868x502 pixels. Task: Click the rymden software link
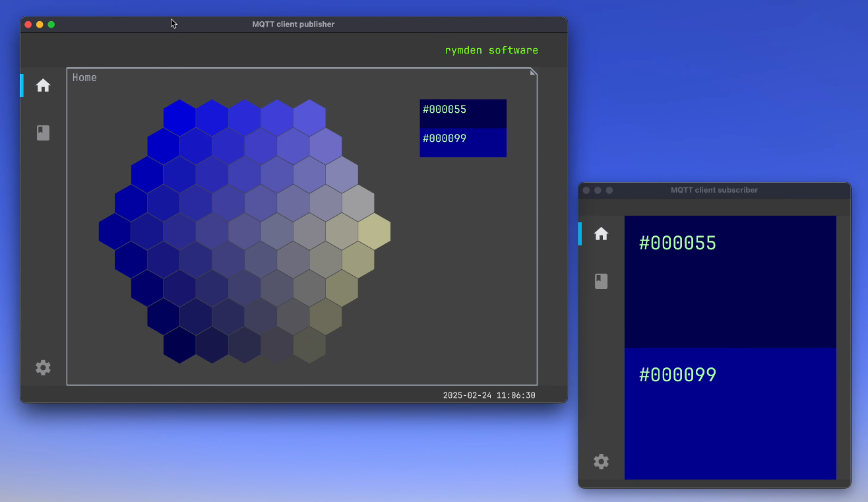(491, 50)
